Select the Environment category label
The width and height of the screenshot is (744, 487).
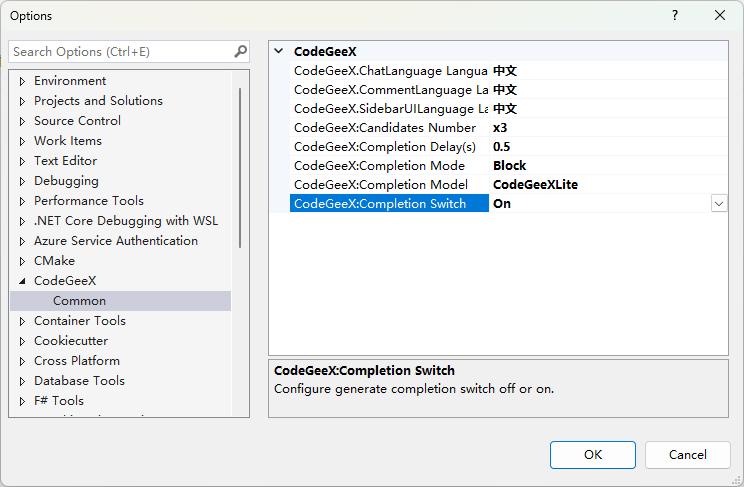70,81
